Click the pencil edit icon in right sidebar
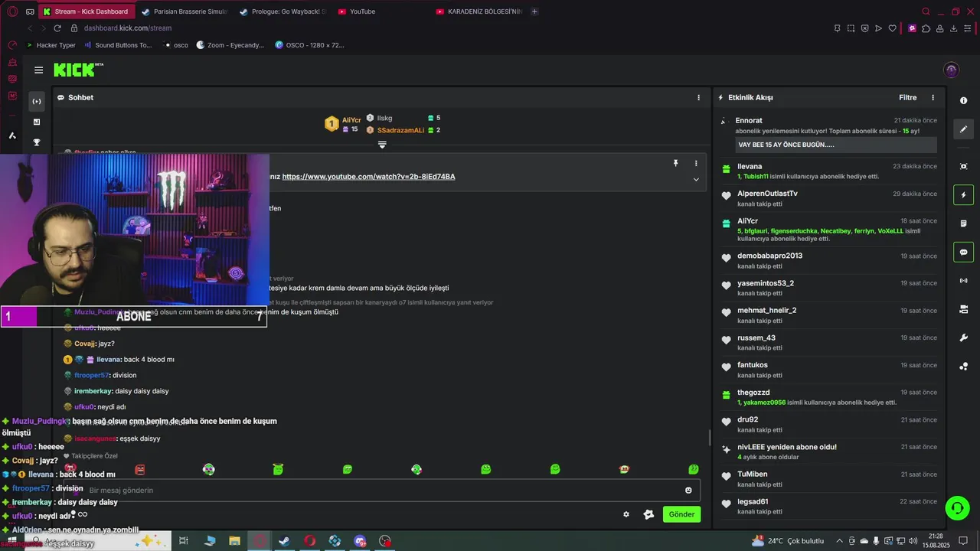The width and height of the screenshot is (980, 551). tap(963, 129)
